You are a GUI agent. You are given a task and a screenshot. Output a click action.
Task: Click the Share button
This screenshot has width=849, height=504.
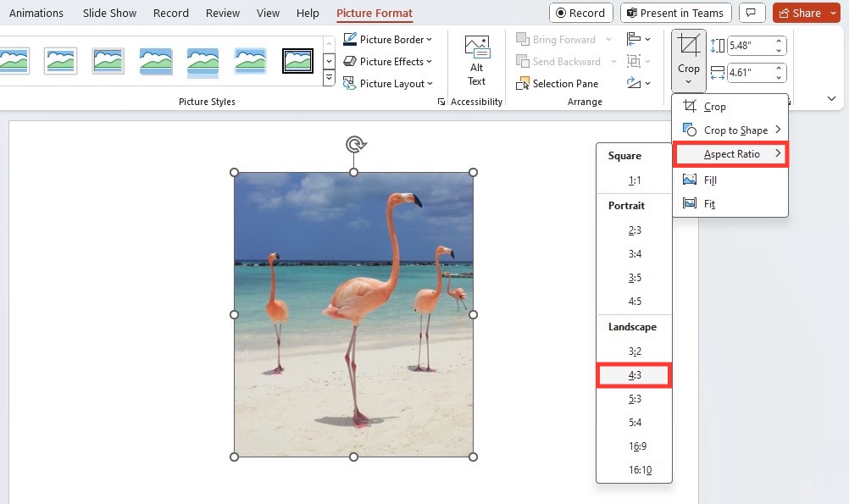[x=800, y=13]
